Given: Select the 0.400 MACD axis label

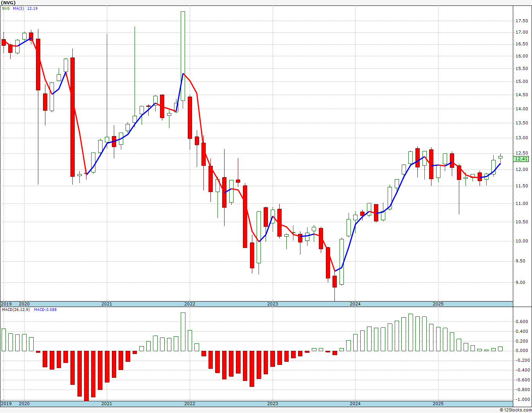Looking at the screenshot, I should point(521,332).
